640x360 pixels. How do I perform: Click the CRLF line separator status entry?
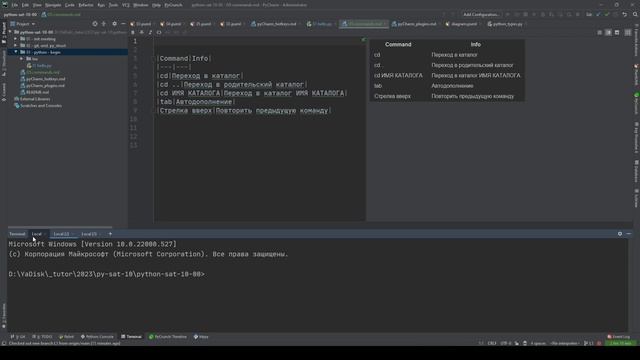click(x=492, y=343)
